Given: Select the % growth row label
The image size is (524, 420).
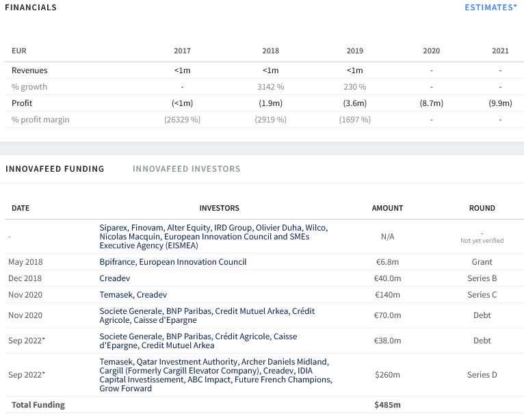Looking at the screenshot, I should click(29, 87).
